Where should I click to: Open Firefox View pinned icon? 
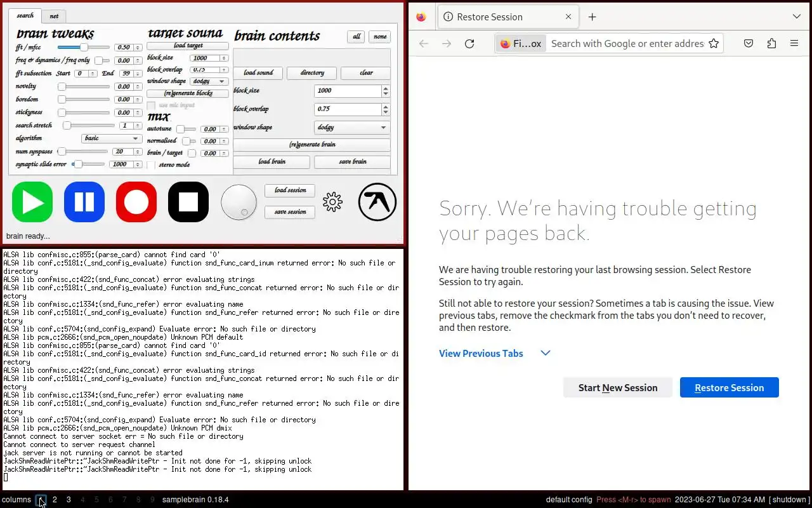click(421, 17)
